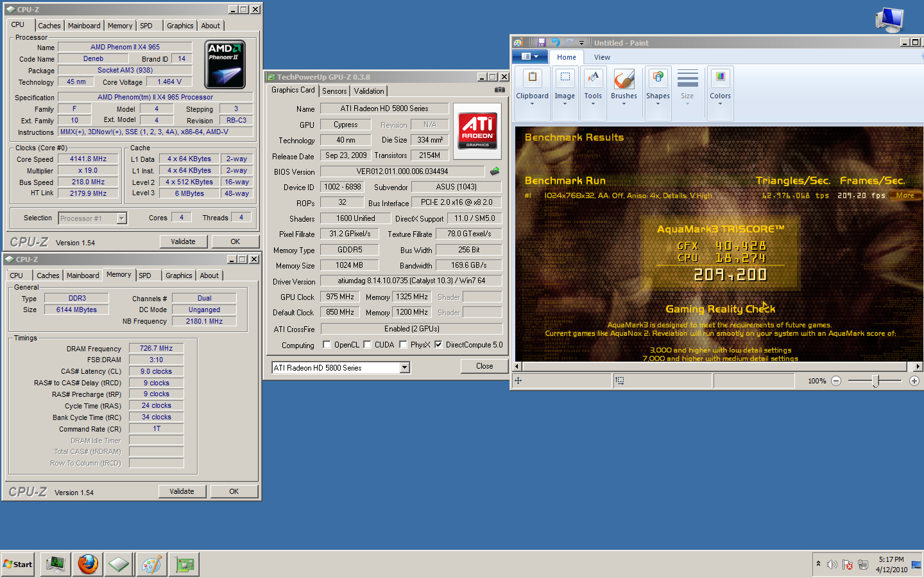Switch to the View ribbon tab in Paint

(602, 57)
